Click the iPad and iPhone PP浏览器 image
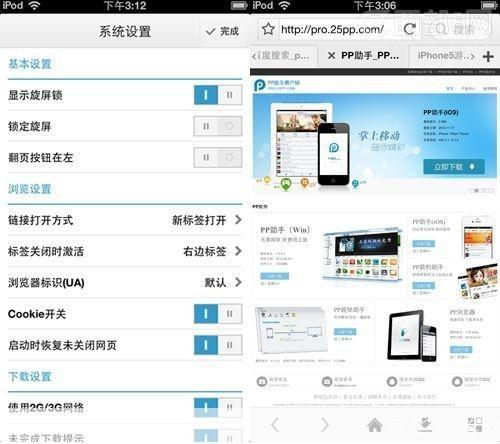The height and width of the screenshot is (444, 500). [413, 336]
